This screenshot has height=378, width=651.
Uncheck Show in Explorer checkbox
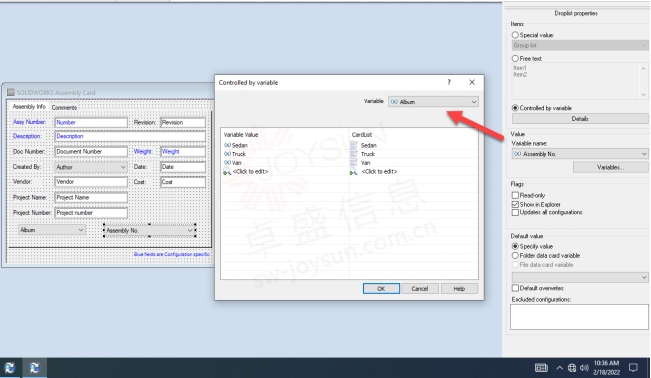[x=515, y=204]
